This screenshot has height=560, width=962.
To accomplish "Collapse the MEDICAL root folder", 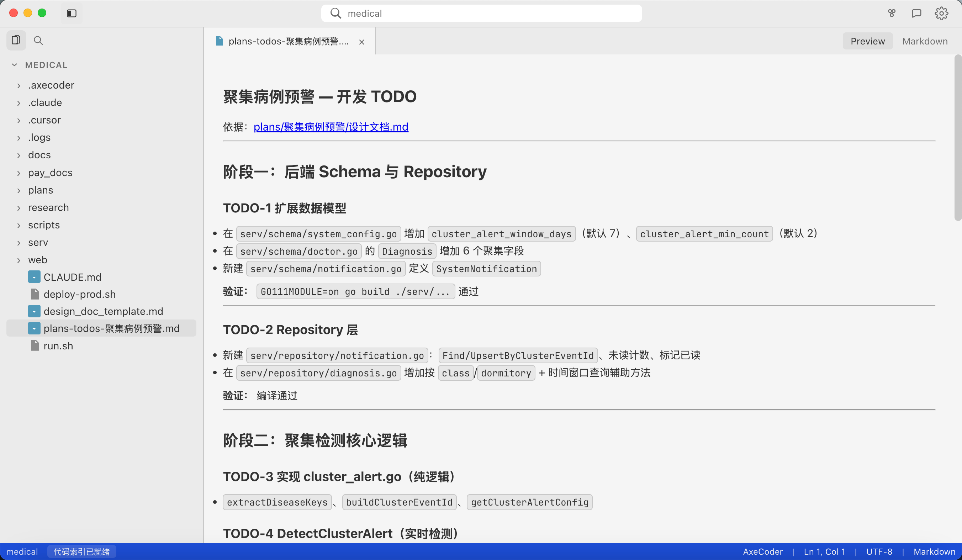I will coord(15,65).
